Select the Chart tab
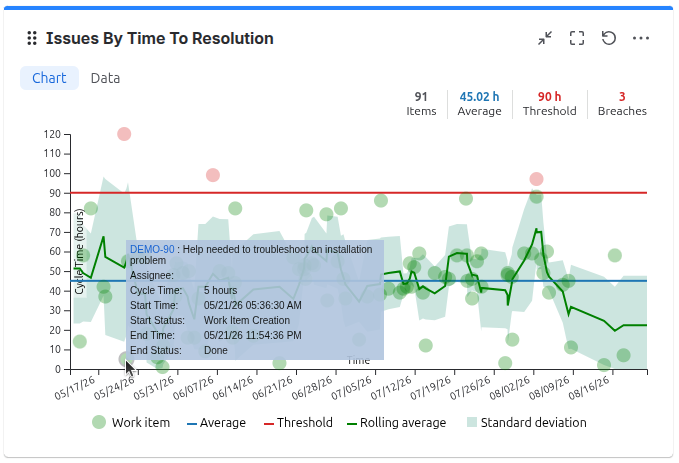Image resolution: width=679 pixels, height=463 pixels. click(x=49, y=78)
